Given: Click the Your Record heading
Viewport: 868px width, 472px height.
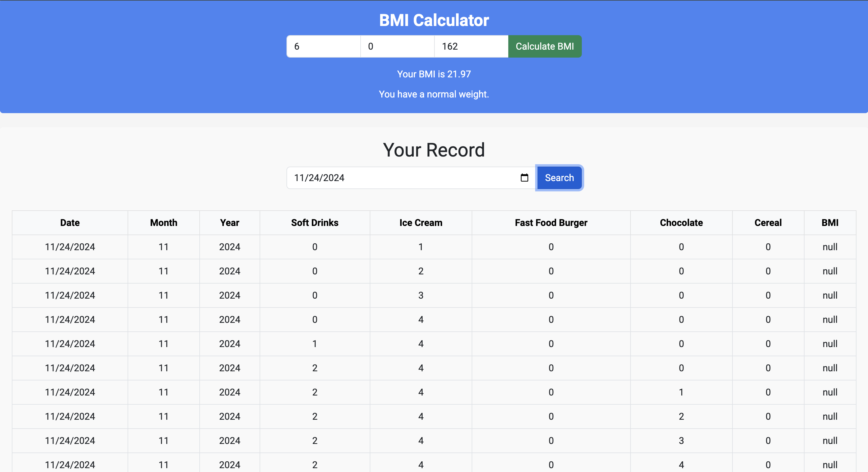Looking at the screenshot, I should click(x=434, y=150).
